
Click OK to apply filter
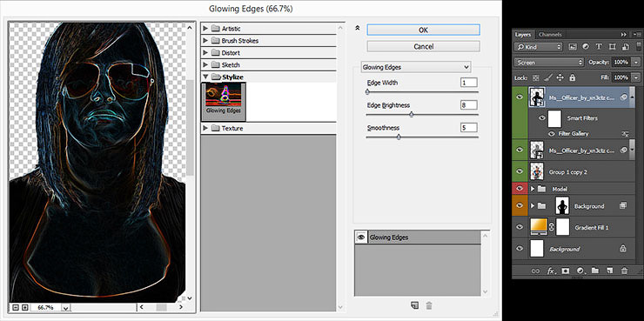tap(423, 30)
